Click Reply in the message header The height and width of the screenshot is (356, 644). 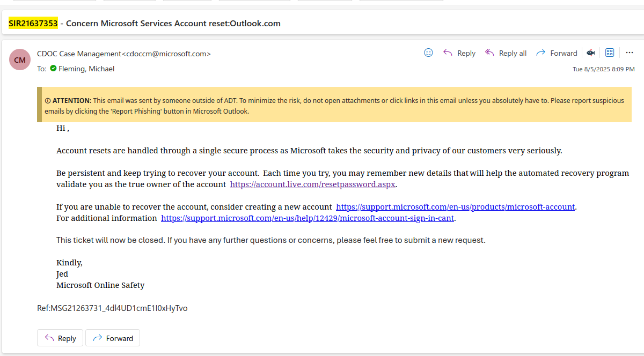click(459, 53)
